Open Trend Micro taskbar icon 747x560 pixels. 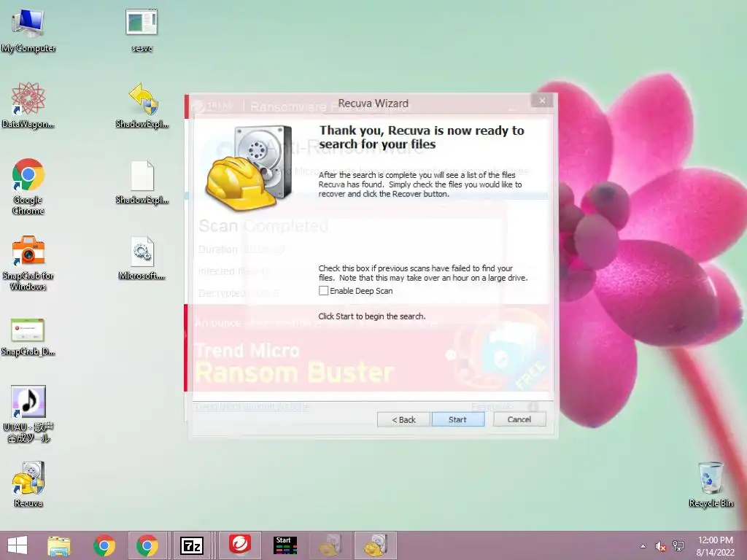(x=241, y=545)
